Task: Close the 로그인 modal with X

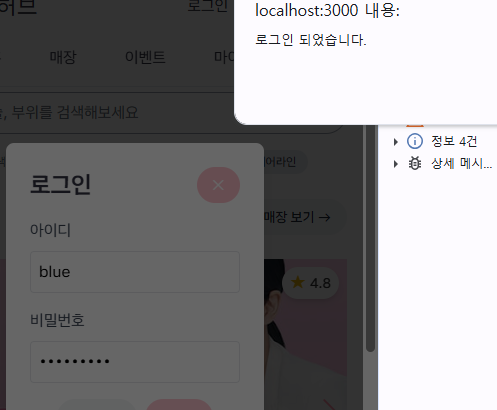Action: pyautogui.click(x=218, y=185)
